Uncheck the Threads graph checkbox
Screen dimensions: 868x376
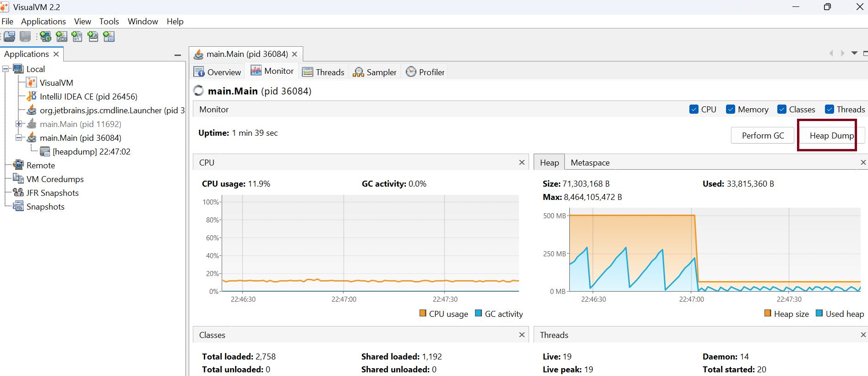[830, 109]
